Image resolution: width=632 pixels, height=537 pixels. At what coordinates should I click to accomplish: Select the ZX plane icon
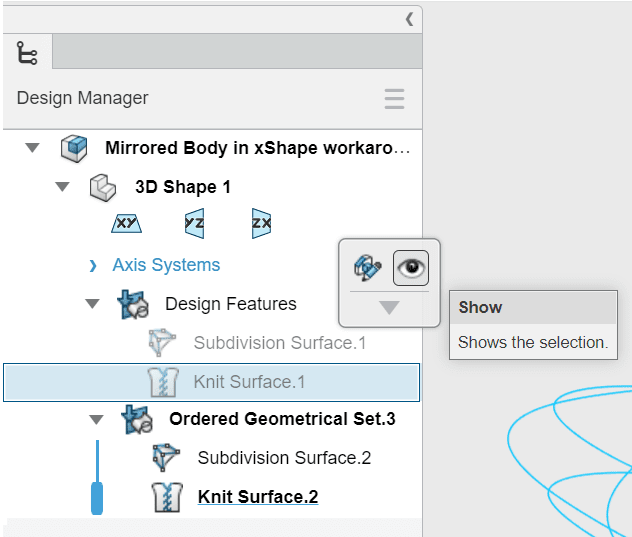coord(261,223)
